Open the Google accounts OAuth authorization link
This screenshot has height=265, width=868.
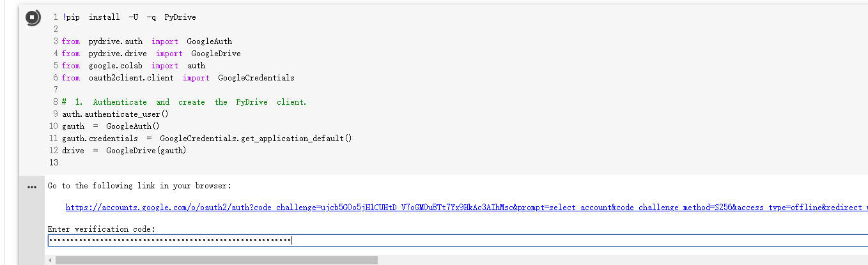[467, 208]
